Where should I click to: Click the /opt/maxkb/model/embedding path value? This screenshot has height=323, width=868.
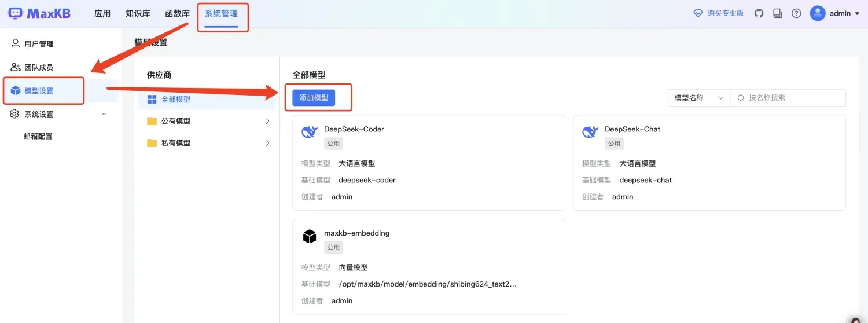tap(428, 284)
